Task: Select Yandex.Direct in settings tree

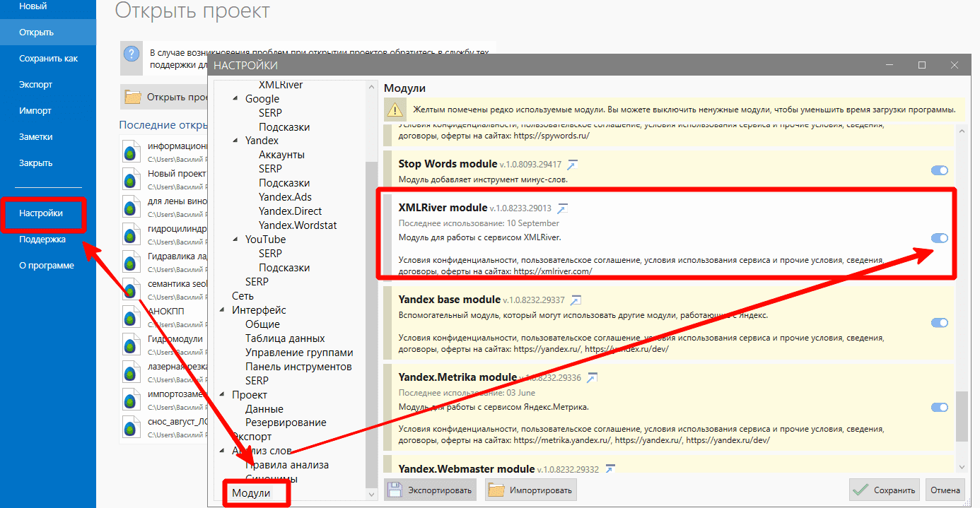Action: point(290,211)
